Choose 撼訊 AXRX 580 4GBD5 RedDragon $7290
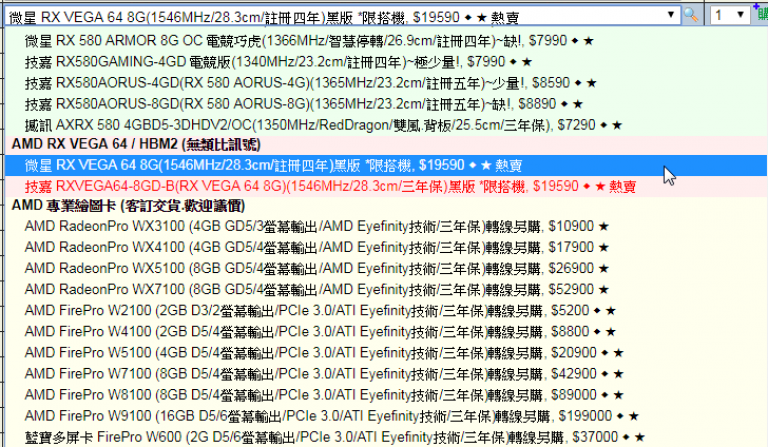Image resolution: width=768 pixels, height=447 pixels. coord(386,125)
